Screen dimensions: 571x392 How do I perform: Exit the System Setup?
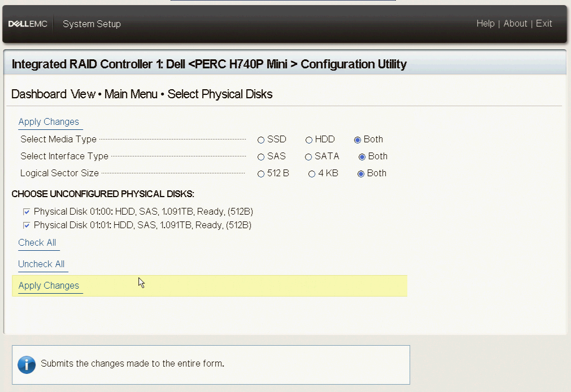pos(544,24)
